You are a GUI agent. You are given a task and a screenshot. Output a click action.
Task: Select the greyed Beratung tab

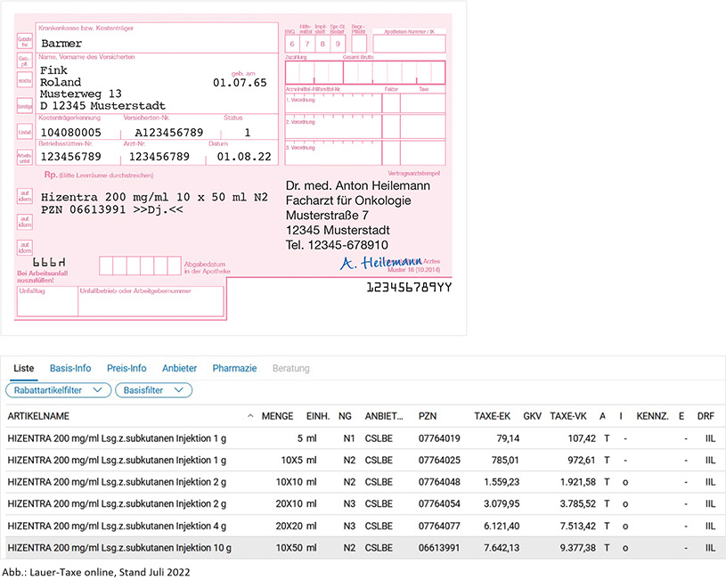[290, 368]
